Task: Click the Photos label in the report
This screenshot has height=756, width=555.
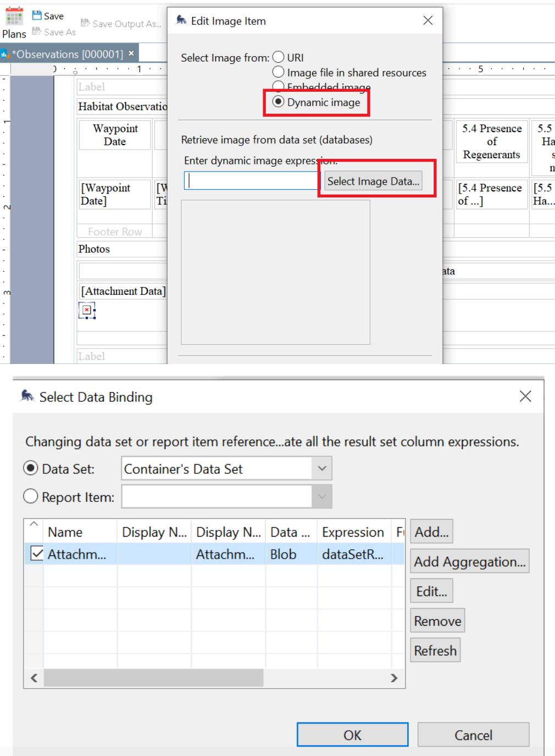Action: coord(94,249)
